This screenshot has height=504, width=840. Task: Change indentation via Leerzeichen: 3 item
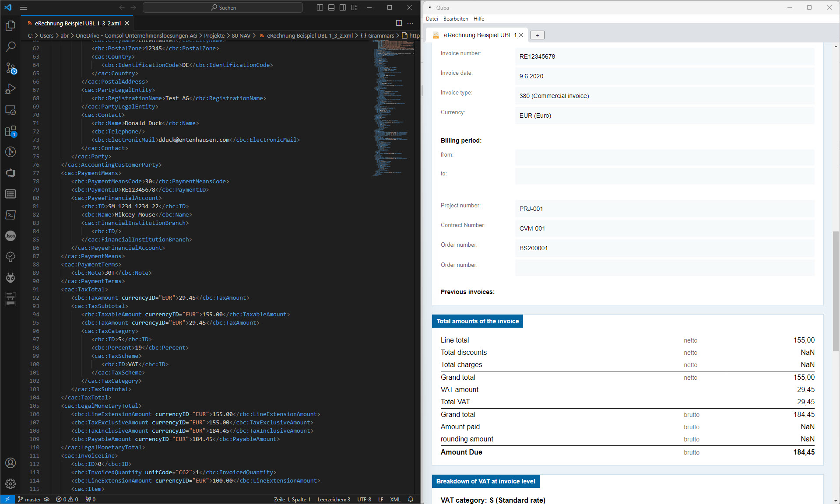[334, 499]
